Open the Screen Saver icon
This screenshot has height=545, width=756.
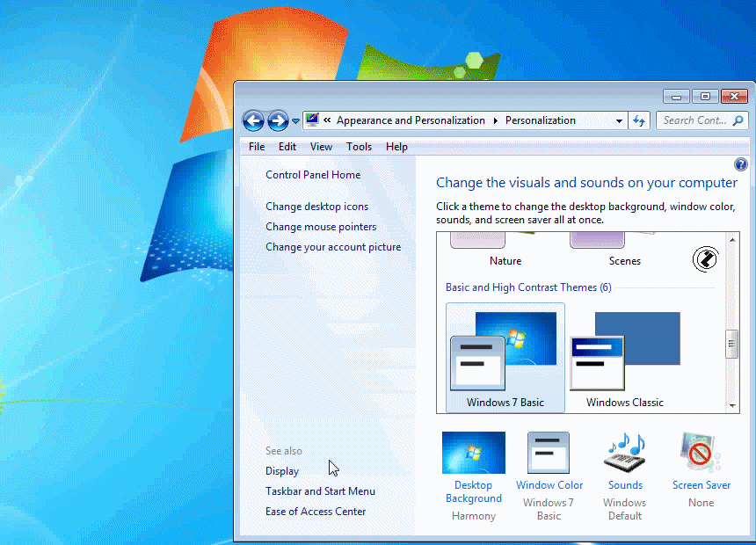tap(701, 453)
